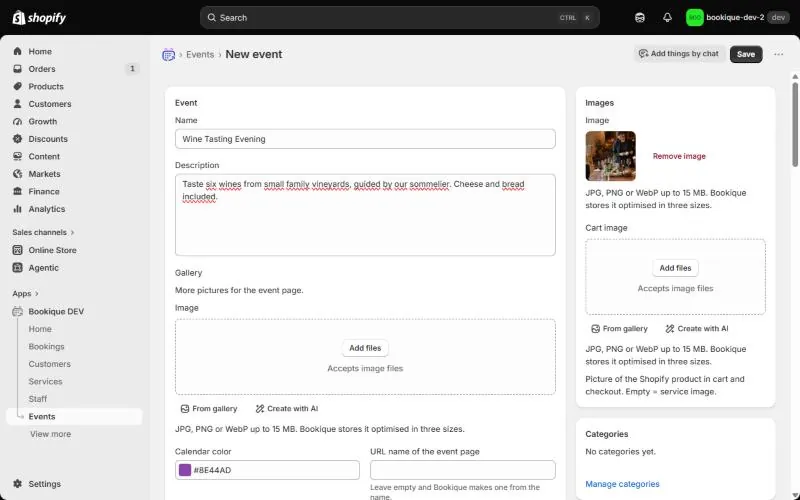Viewport: 800px width, 500px height.
Task: Open Customers under Bookique DEV
Action: pyautogui.click(x=49, y=364)
